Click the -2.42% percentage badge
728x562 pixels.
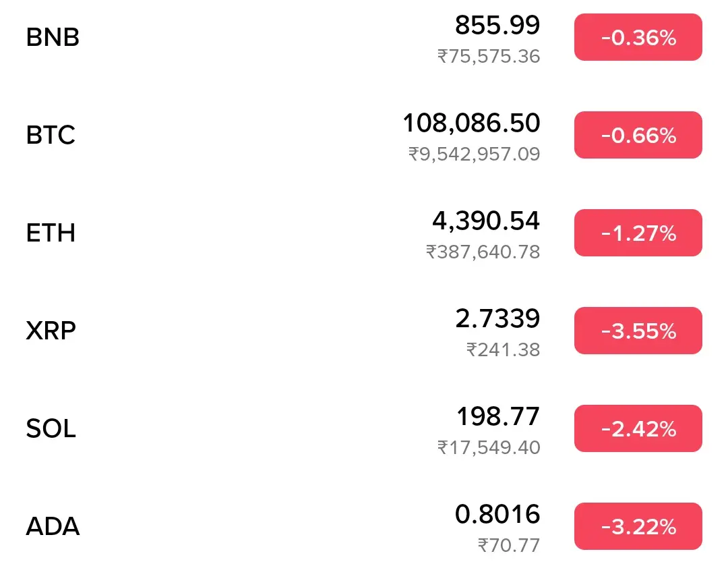tap(638, 428)
